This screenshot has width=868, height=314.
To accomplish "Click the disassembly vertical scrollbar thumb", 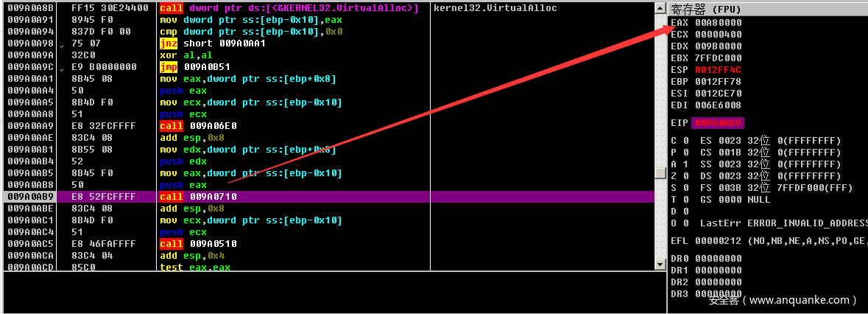I will (660, 172).
